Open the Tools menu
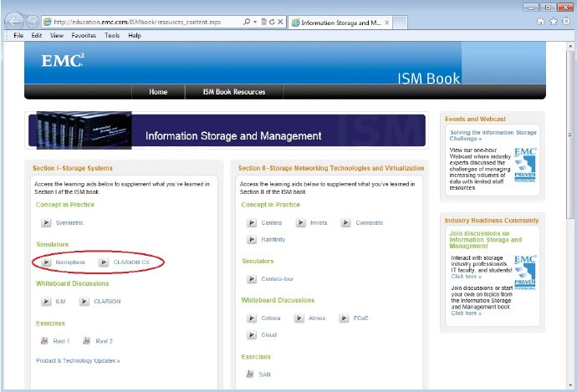577x392 pixels. 112,36
